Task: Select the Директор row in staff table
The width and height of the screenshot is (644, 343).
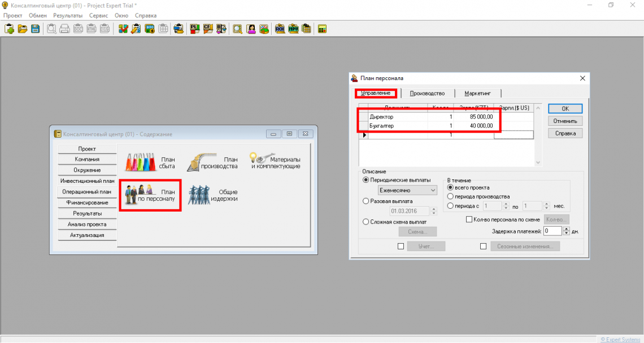Action: [397, 117]
